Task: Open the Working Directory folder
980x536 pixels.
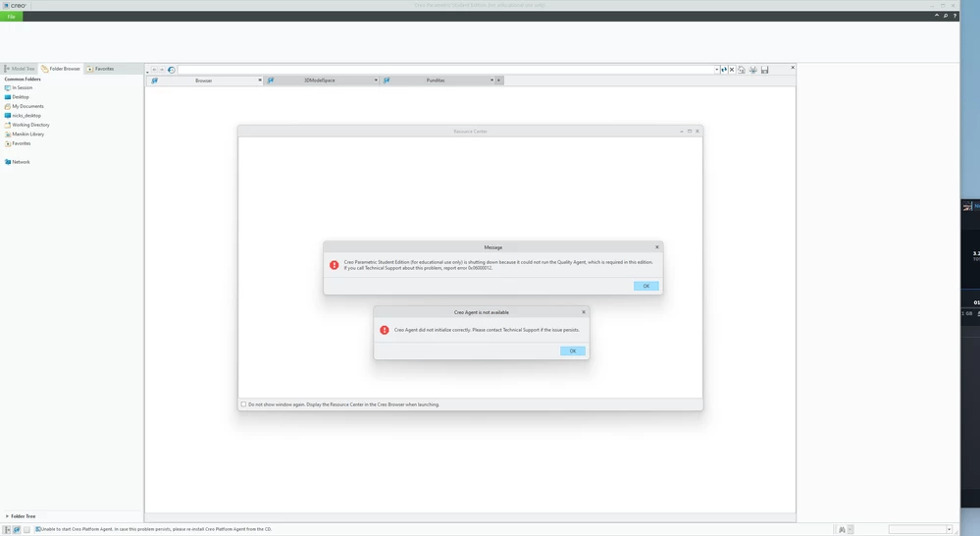Action: click(26, 125)
